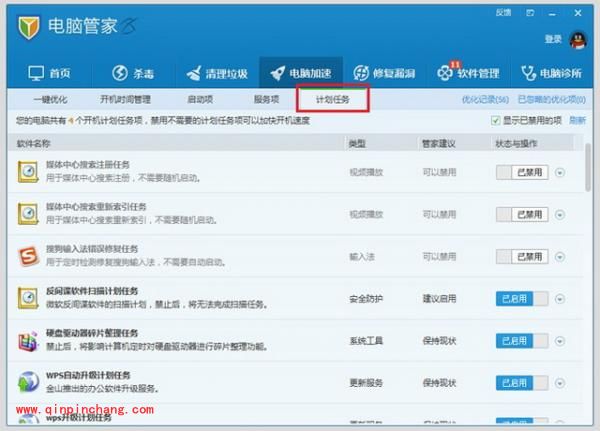Screen dimensions: 600x431
Task: Expand options arrow for 反间谍软件扫描计划任务
Action: (560, 299)
